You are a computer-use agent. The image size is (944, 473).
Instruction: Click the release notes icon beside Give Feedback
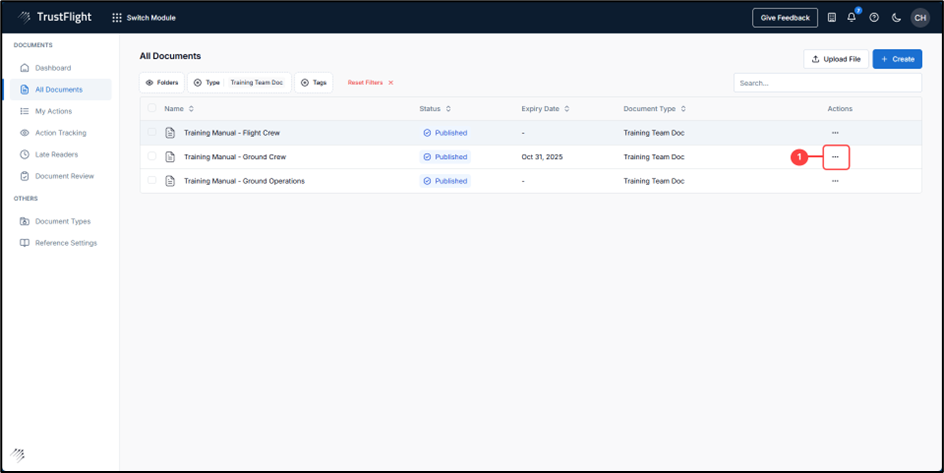click(831, 17)
